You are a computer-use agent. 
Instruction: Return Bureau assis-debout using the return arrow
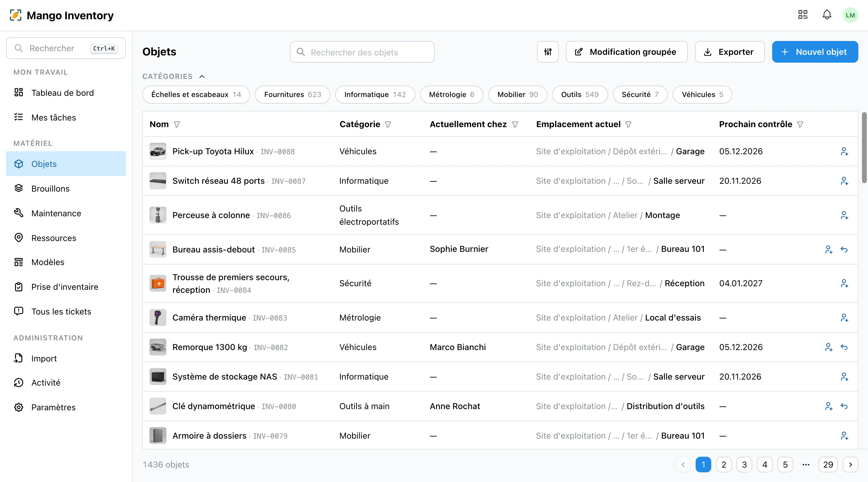pos(844,250)
